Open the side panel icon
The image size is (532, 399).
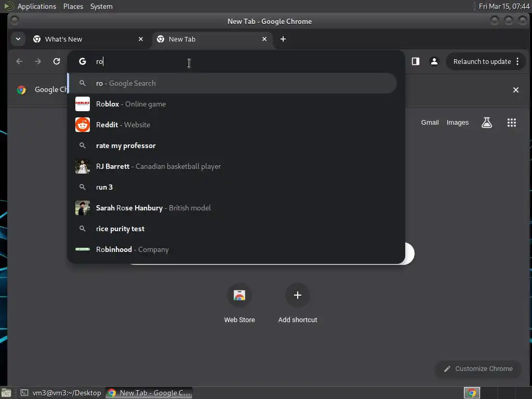tap(416, 61)
